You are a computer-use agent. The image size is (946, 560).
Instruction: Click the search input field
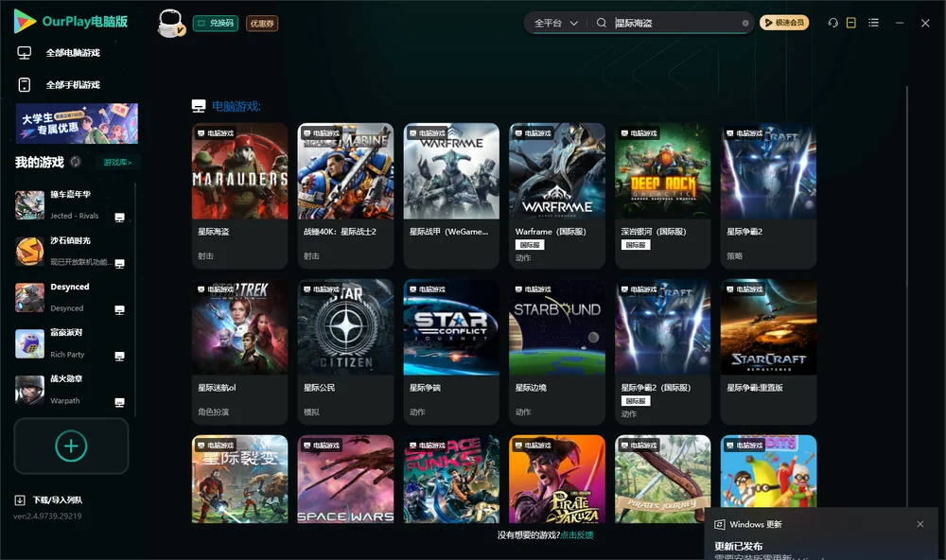pyautogui.click(x=675, y=23)
